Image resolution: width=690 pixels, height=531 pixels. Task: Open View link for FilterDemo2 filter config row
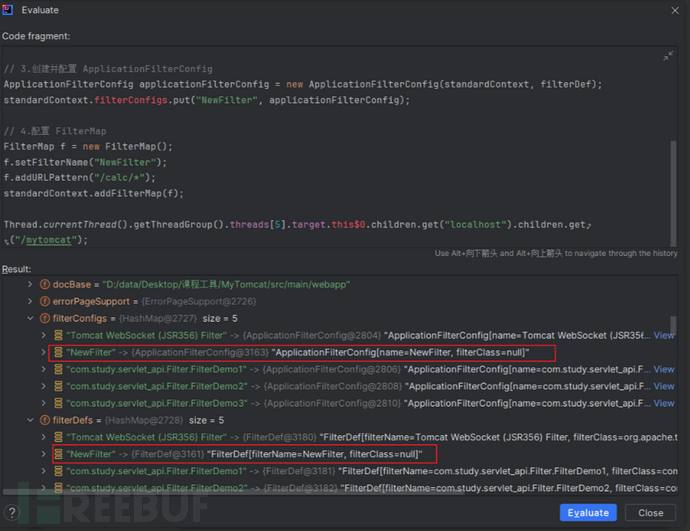tap(663, 386)
